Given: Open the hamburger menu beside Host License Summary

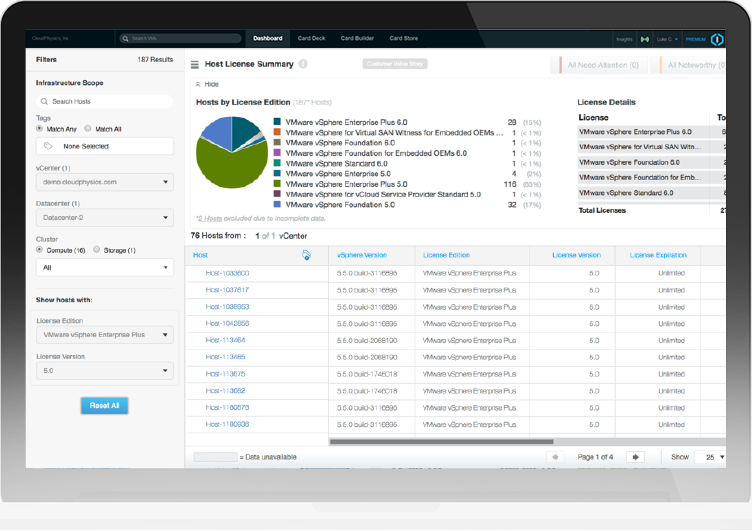Looking at the screenshot, I should [195, 64].
